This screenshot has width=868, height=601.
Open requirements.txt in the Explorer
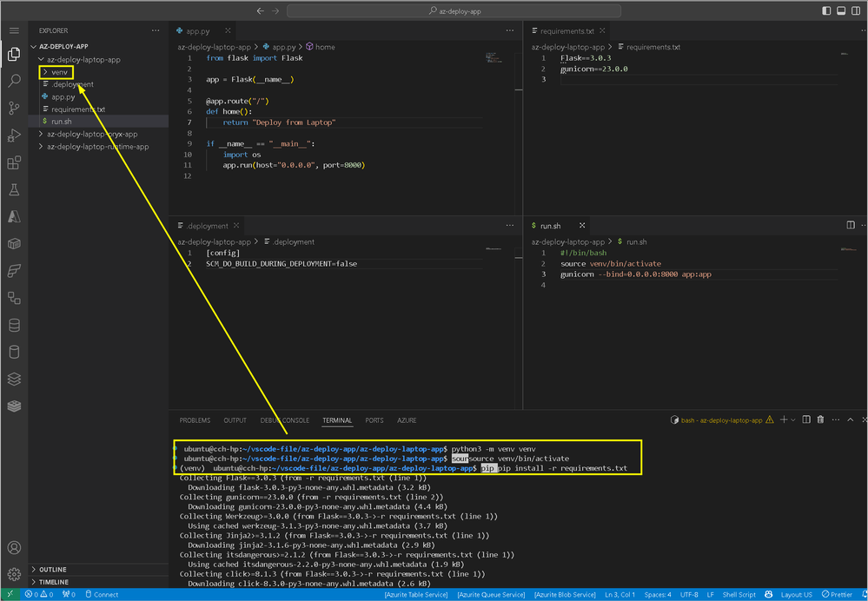(x=77, y=109)
